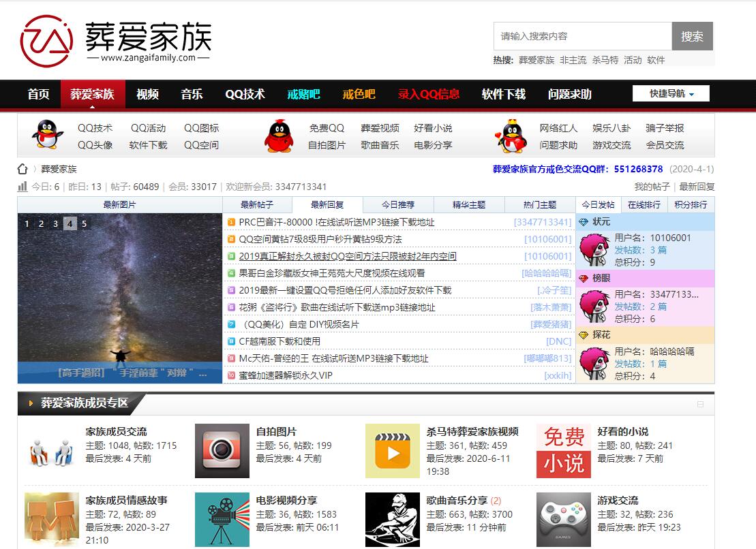The width and height of the screenshot is (756, 549).
Task: Click the statistics bar chart icon
Action: click(x=22, y=187)
